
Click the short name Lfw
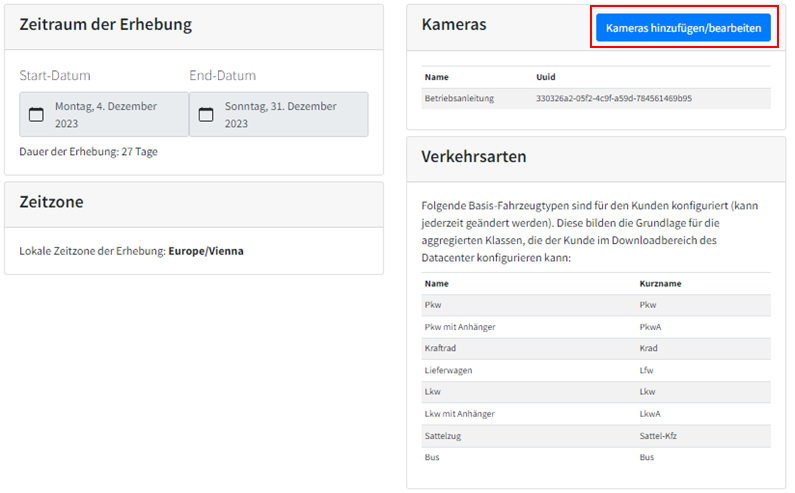tap(646, 370)
